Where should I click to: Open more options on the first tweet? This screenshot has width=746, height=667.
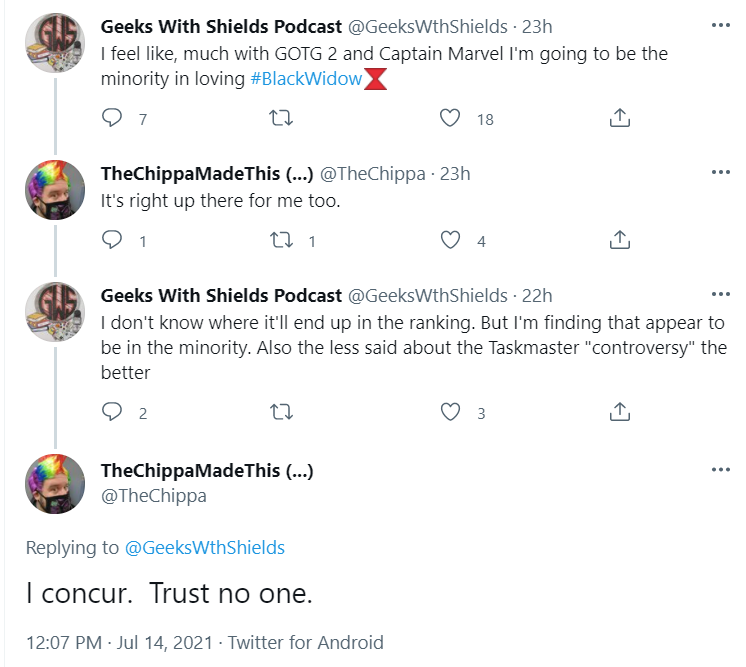[720, 25]
